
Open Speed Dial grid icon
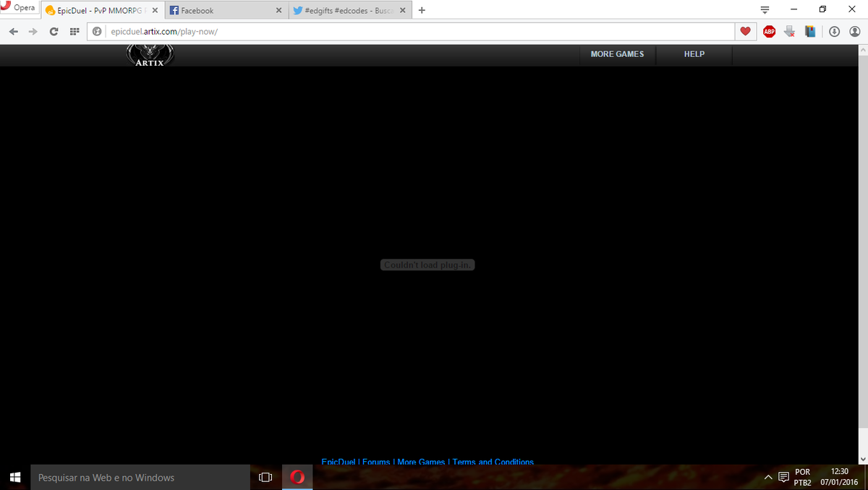coord(74,32)
